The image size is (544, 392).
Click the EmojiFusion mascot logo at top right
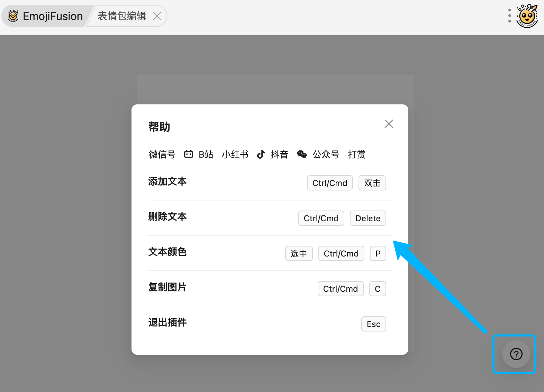(527, 16)
